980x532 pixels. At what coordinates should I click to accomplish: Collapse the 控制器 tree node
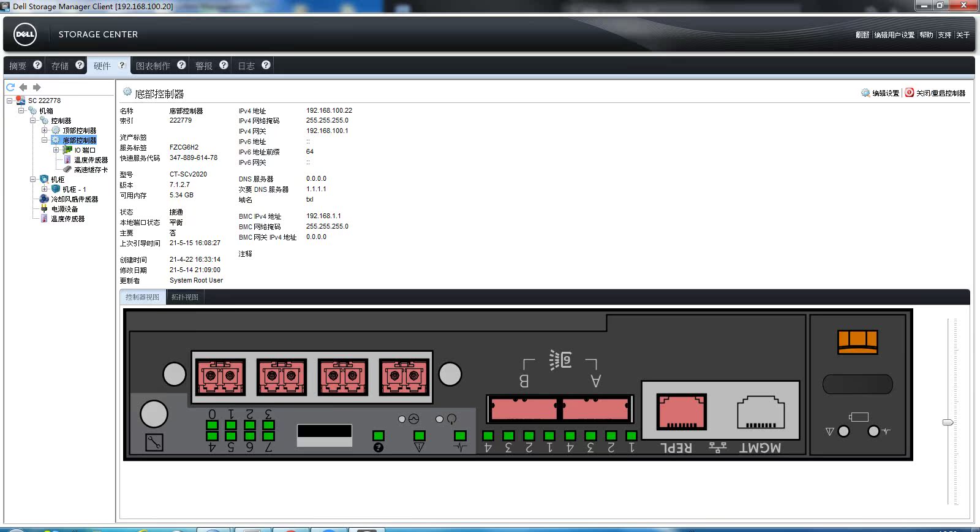coord(32,121)
